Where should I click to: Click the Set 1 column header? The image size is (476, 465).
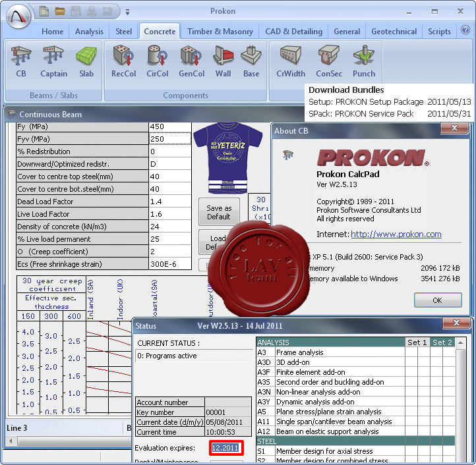(417, 342)
